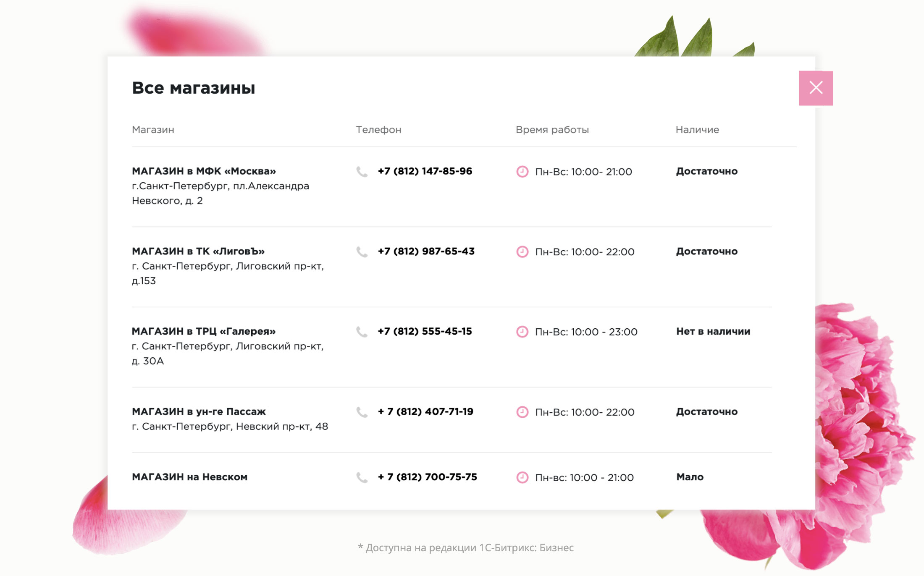The width and height of the screenshot is (924, 576).
Task: Click clock icon in Невском store row
Action: point(522,478)
